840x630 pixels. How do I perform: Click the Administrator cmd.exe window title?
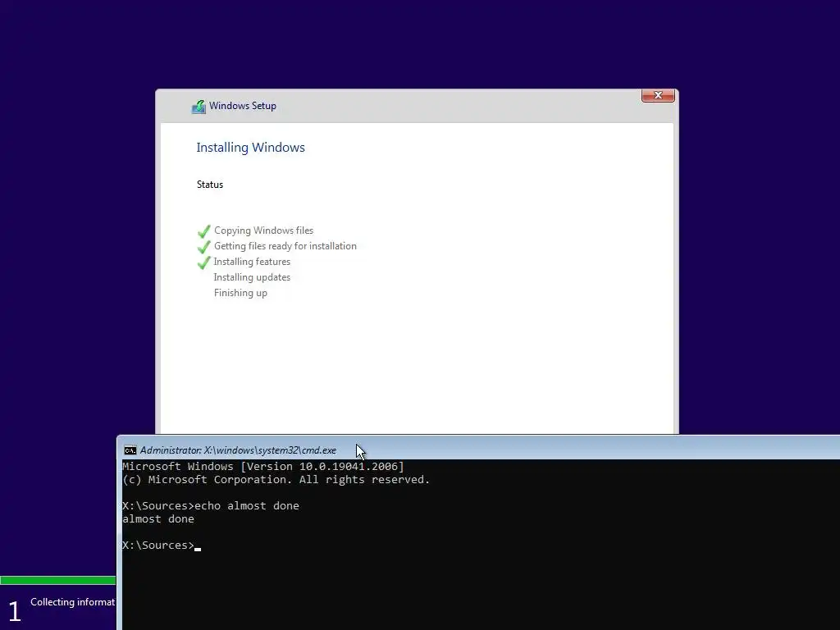tap(238, 450)
